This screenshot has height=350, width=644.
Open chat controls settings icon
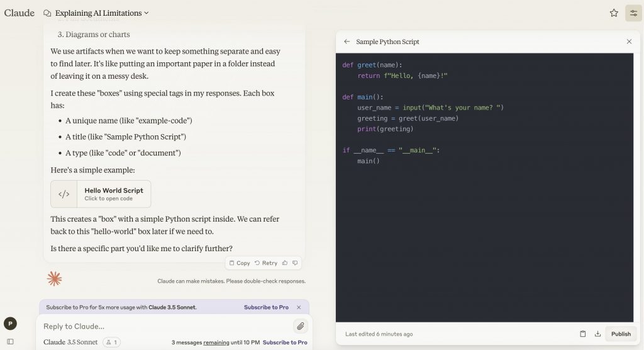633,13
